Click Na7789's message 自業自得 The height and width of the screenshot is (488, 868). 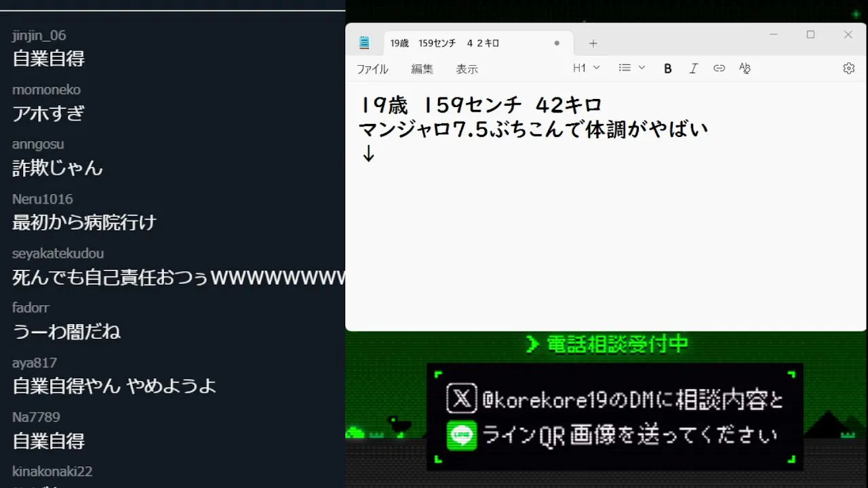click(48, 441)
